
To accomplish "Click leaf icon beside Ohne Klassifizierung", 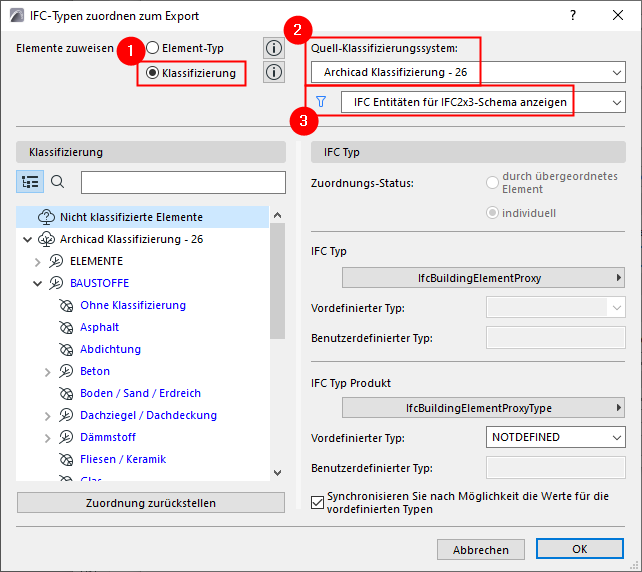I will 66,305.
